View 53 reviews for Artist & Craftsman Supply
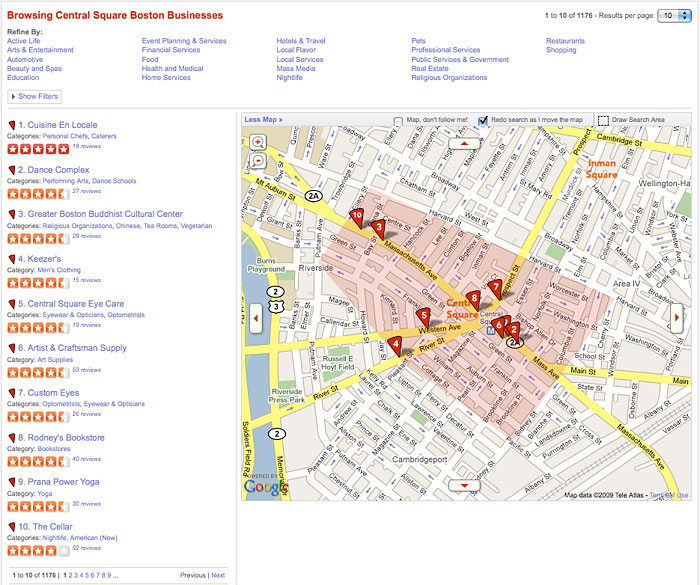The width and height of the screenshot is (700, 585). 87,370
